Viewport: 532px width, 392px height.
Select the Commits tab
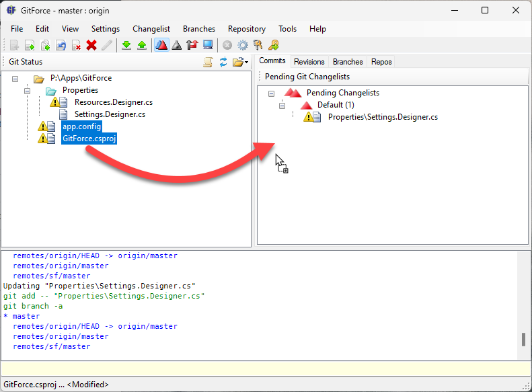pos(272,61)
